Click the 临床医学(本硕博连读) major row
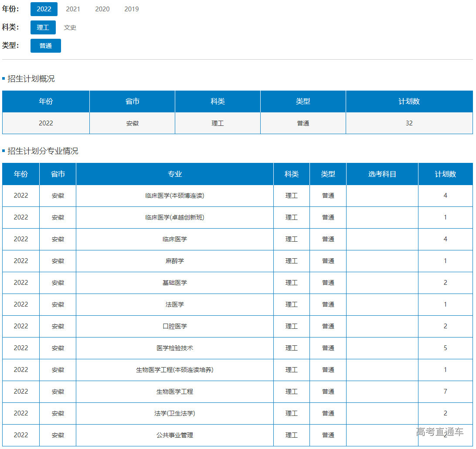 175,196
